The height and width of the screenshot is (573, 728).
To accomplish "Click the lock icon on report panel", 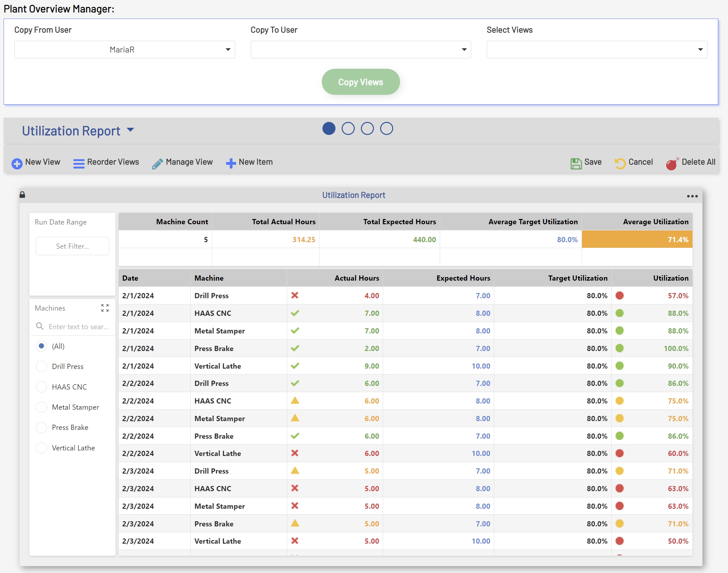I will 22,195.
